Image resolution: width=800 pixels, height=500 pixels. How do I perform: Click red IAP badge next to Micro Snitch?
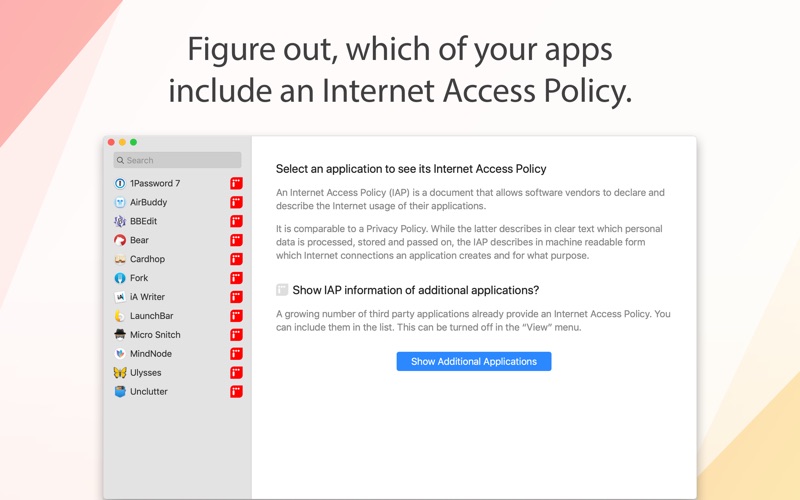click(236, 335)
